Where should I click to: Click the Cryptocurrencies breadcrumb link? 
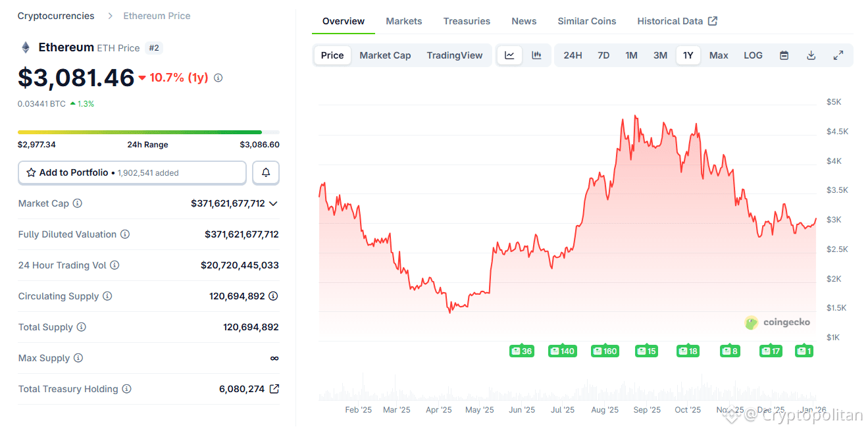coord(55,15)
